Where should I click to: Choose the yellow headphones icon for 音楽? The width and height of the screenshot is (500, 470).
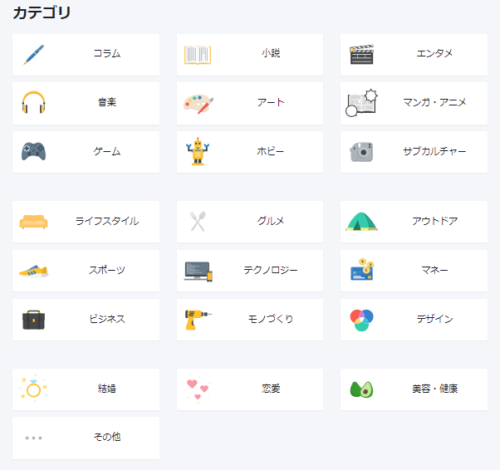click(x=34, y=102)
